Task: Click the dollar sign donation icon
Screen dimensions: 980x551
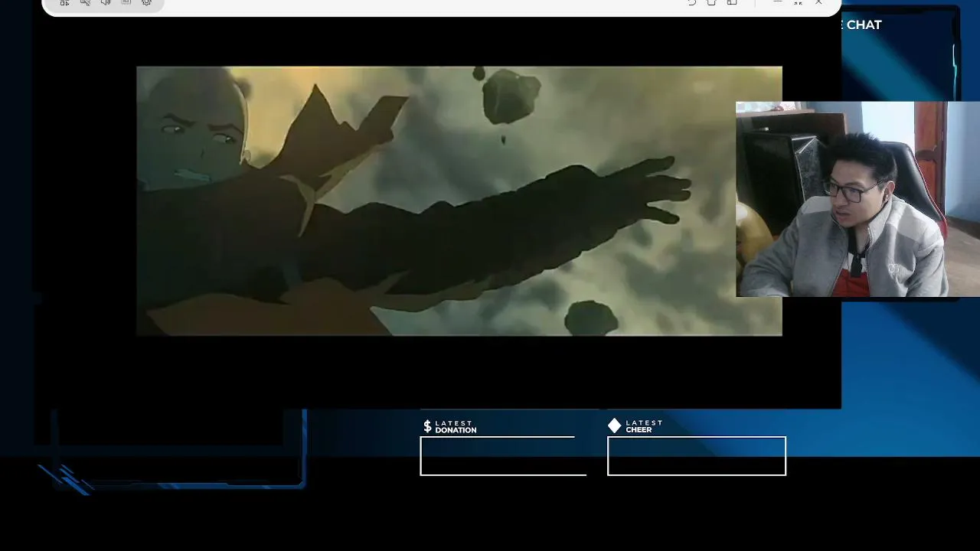Action: (x=427, y=426)
